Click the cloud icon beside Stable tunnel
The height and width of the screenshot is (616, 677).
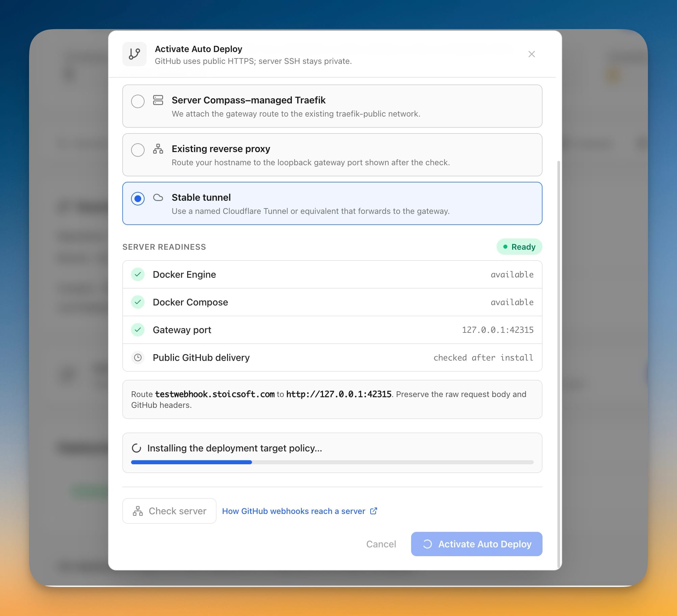coord(158,197)
